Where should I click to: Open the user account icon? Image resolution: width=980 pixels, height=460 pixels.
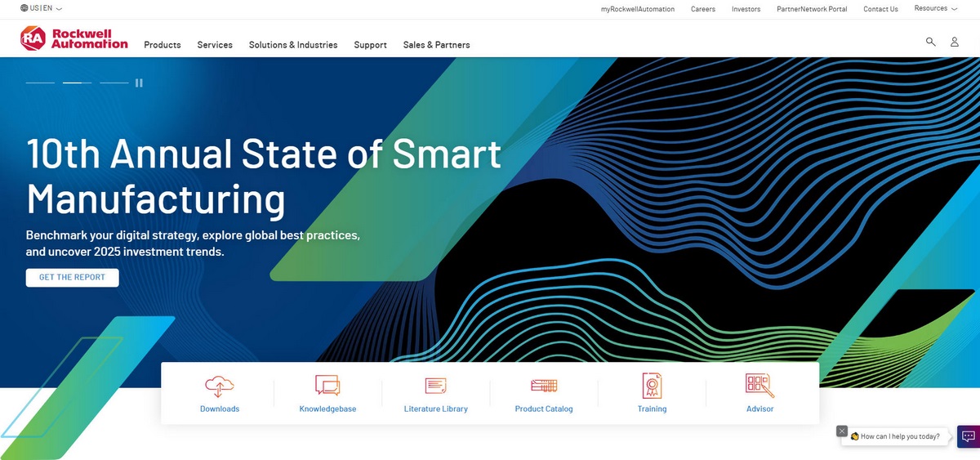click(954, 42)
